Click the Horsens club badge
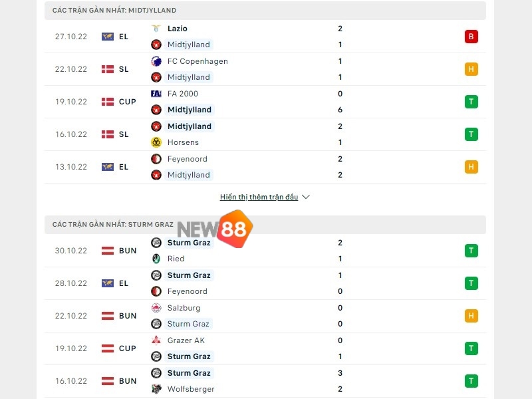 click(x=158, y=142)
